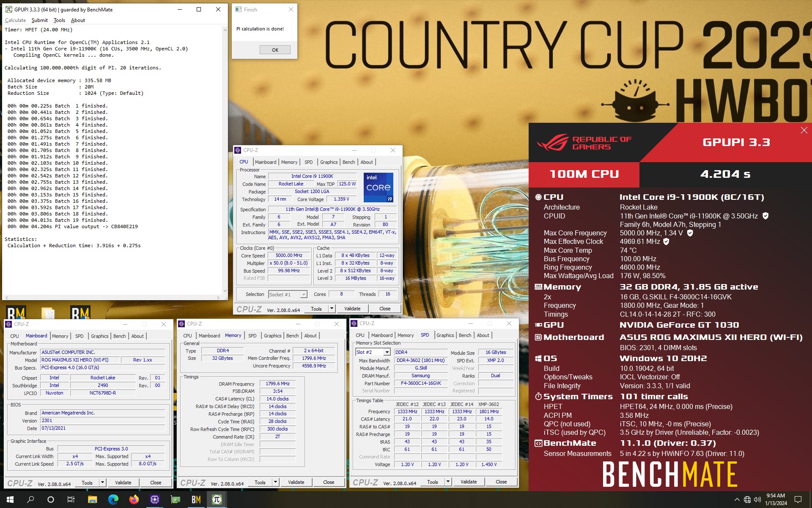The image size is (812, 508).
Task: Open Slot #2 memory slot dropdown
Action: (373, 352)
